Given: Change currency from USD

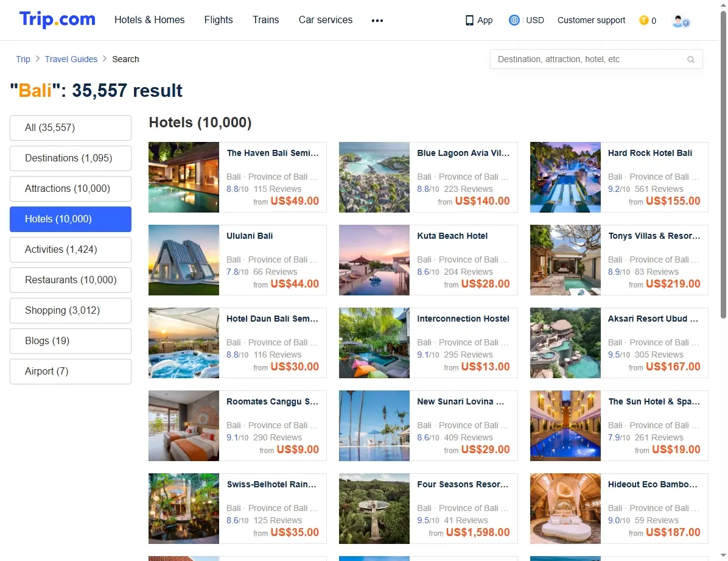Looking at the screenshot, I should pos(535,20).
